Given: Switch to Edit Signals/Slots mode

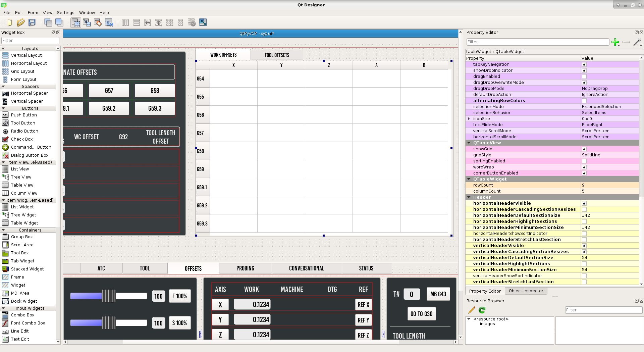Looking at the screenshot, I should 87,22.
